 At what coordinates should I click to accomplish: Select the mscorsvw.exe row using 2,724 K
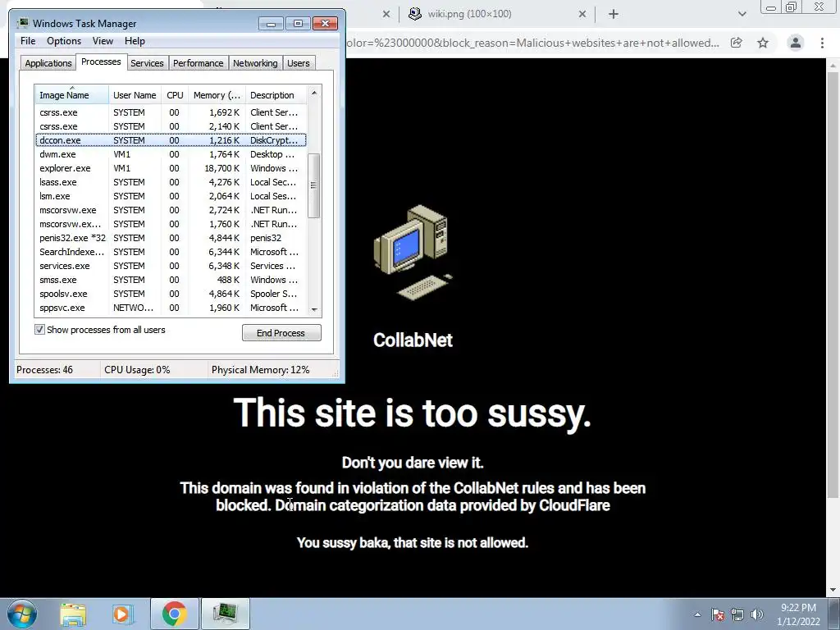pyautogui.click(x=171, y=210)
